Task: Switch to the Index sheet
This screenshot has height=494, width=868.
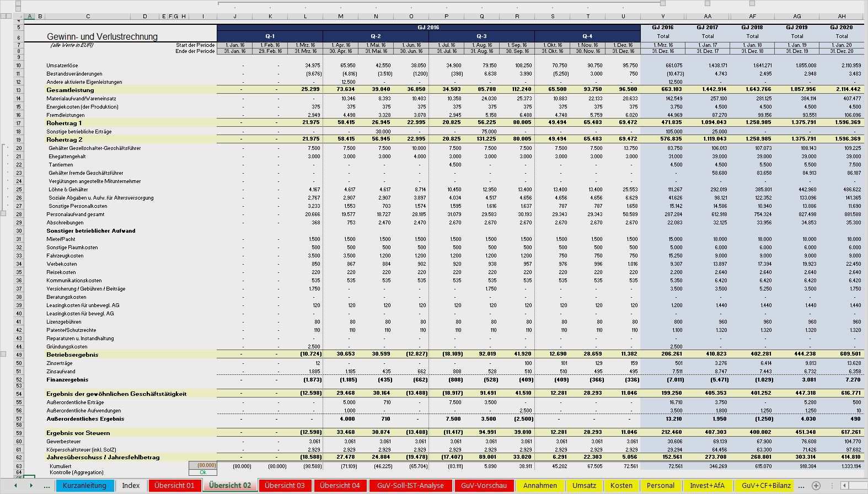Action: (131, 486)
